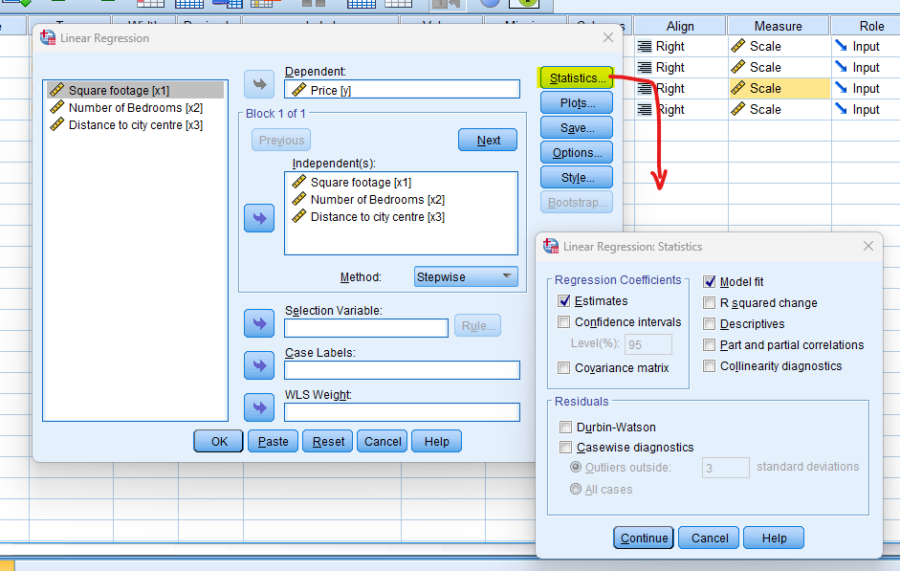This screenshot has width=900, height=571.
Task: Click arrow button beside Selection Variable field
Action: click(x=259, y=323)
